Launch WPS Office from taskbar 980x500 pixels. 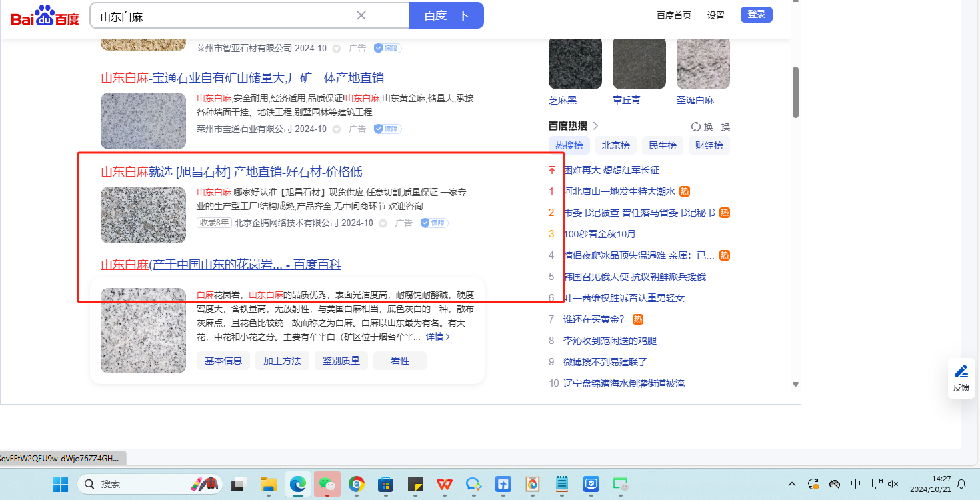445,483
